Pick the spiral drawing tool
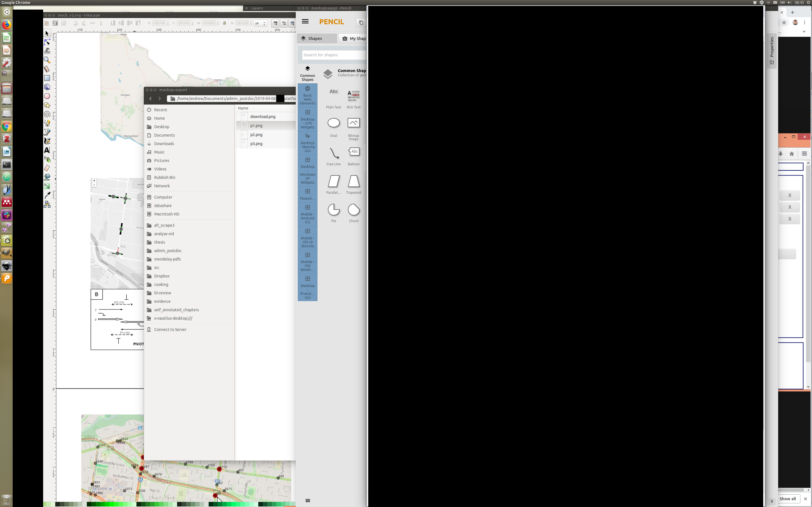The image size is (812, 507). click(47, 114)
